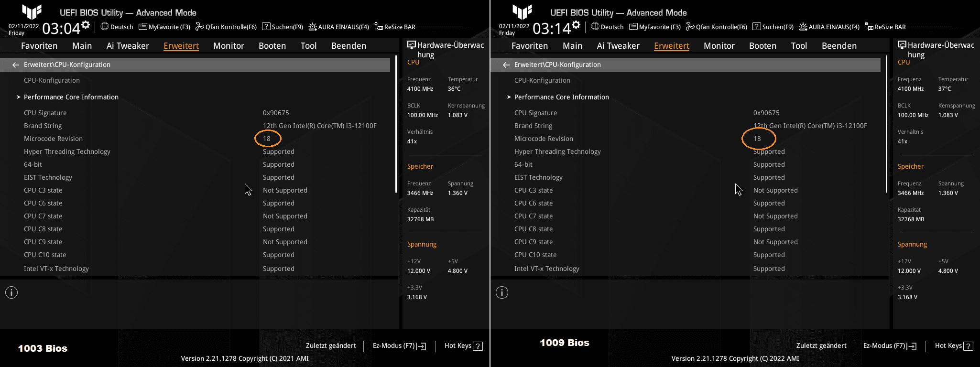This screenshot has height=367, width=980.
Task: Select Erweitert tab in 1009 Bios screen
Action: [672, 46]
